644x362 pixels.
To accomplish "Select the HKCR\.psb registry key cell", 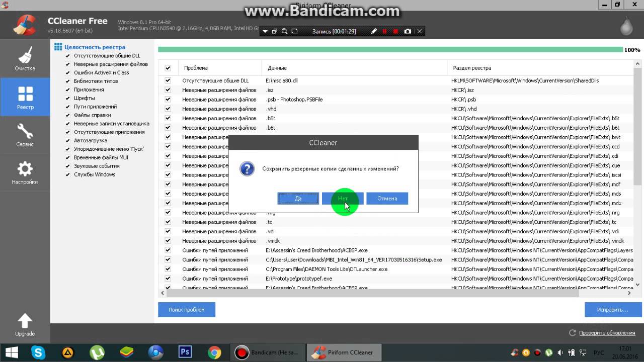I will click(x=463, y=100).
